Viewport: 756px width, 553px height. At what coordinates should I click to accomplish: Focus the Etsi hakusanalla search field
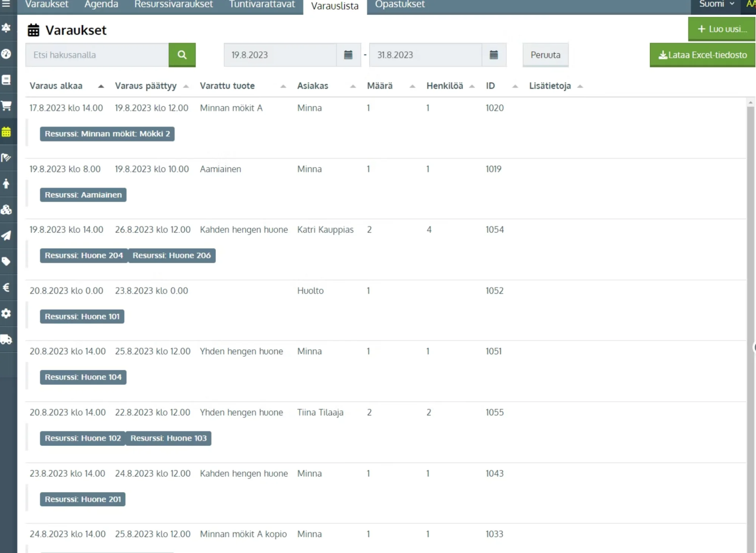click(x=97, y=55)
